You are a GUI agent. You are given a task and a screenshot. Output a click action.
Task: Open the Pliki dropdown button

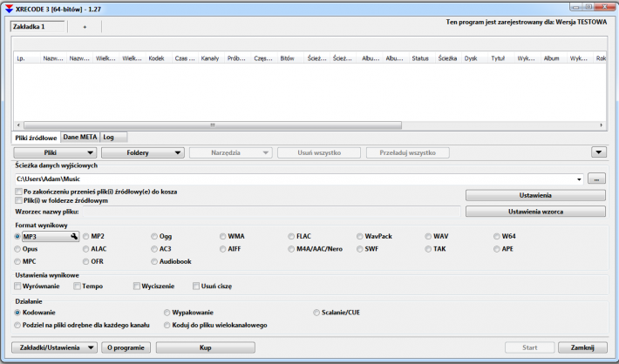click(55, 152)
